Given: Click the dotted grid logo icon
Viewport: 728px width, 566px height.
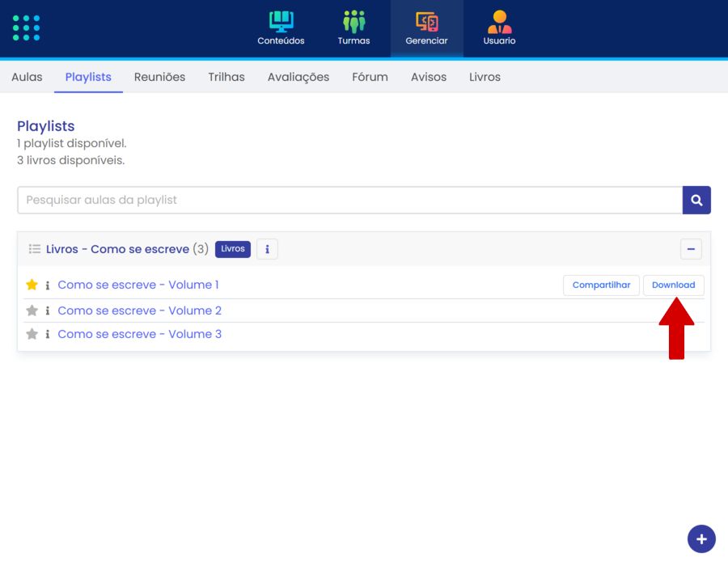Looking at the screenshot, I should click(27, 27).
